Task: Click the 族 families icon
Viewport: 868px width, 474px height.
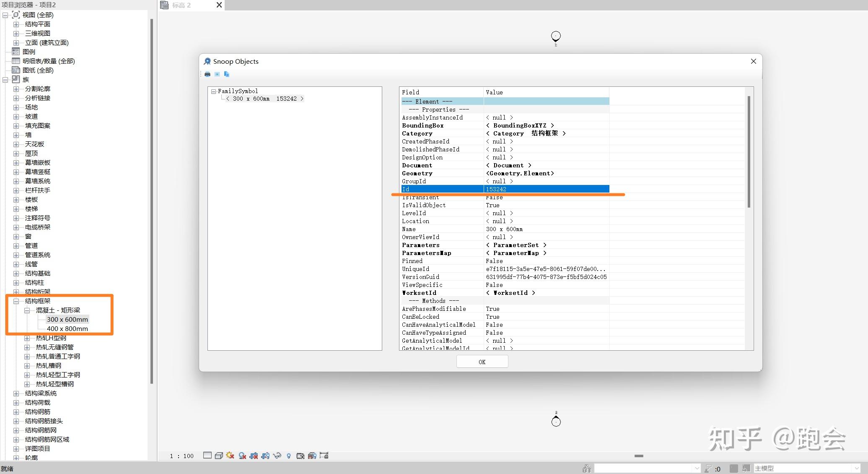Action: point(16,79)
